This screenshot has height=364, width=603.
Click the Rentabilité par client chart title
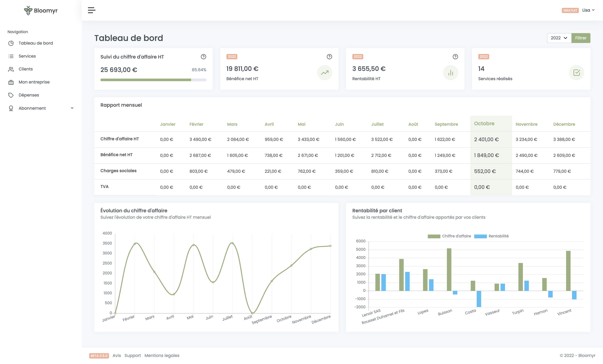[377, 211]
